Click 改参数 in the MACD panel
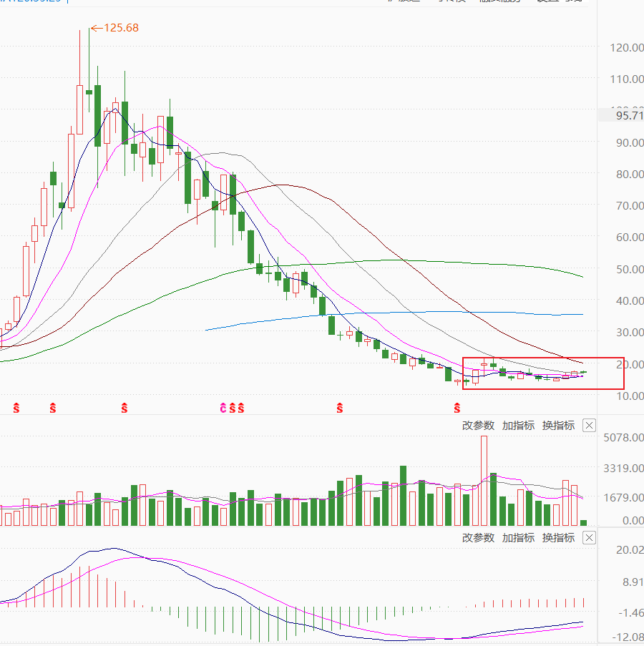Image resolution: width=644 pixels, height=646 pixels. pyautogui.click(x=478, y=538)
